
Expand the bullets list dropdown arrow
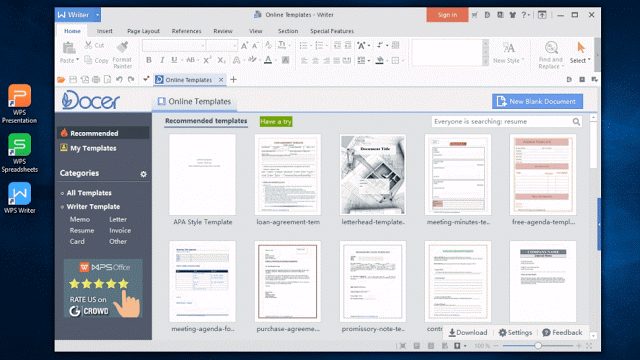(x=311, y=45)
